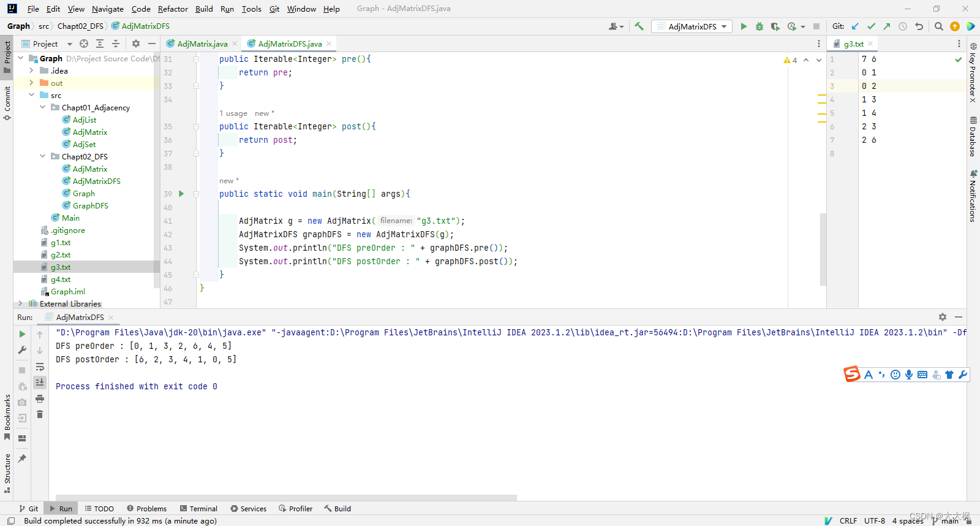
Task: Open the Navigate menu
Action: 108,9
